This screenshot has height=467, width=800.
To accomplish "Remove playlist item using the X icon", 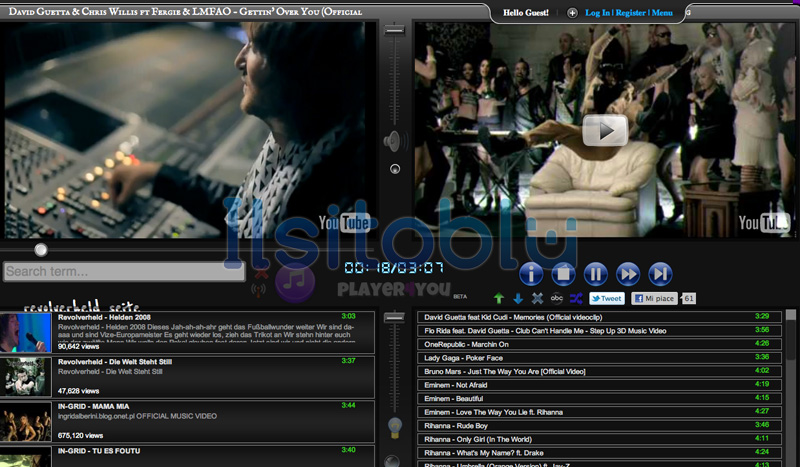I will (x=537, y=298).
